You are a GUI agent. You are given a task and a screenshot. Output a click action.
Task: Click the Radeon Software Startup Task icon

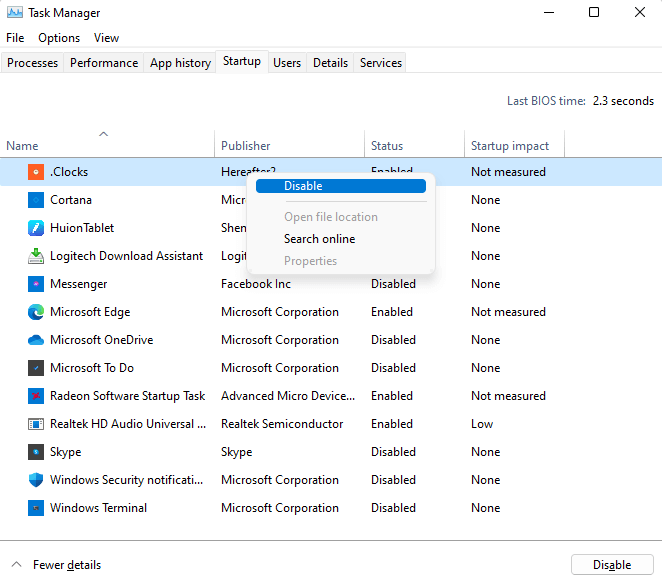pos(36,396)
